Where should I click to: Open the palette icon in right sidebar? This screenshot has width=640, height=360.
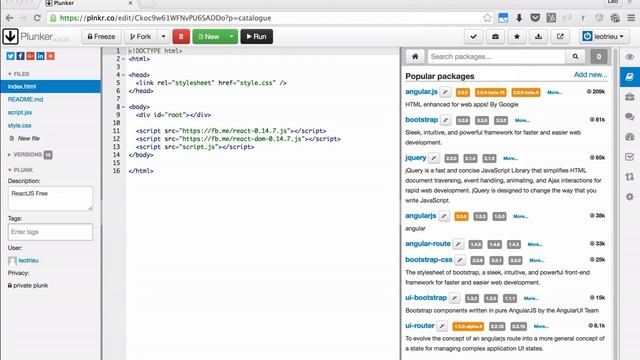point(630,137)
